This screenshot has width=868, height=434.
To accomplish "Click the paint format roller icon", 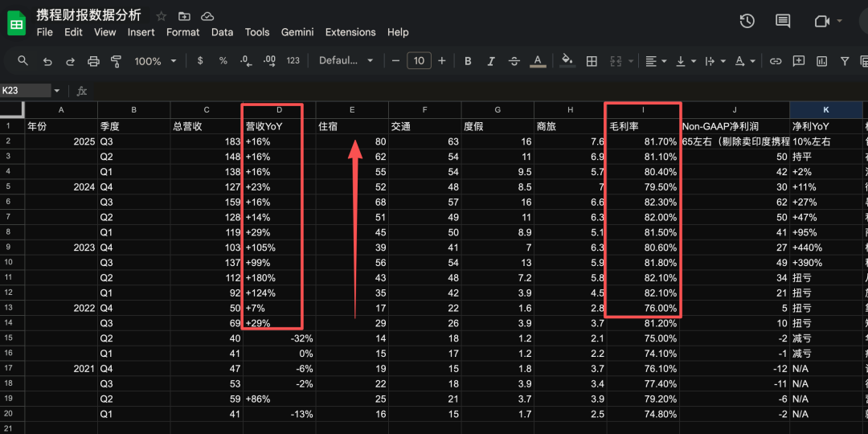I will point(116,61).
